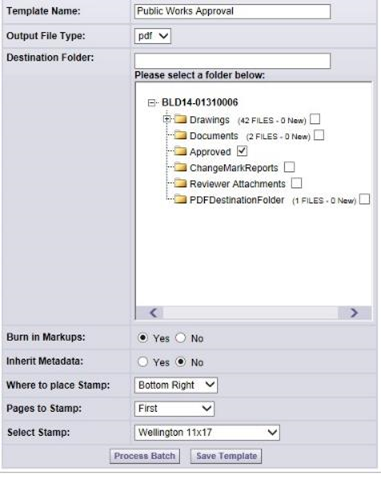Click the Reviewer Attachments folder icon
The height and width of the screenshot is (479, 381).
pyautogui.click(x=180, y=183)
